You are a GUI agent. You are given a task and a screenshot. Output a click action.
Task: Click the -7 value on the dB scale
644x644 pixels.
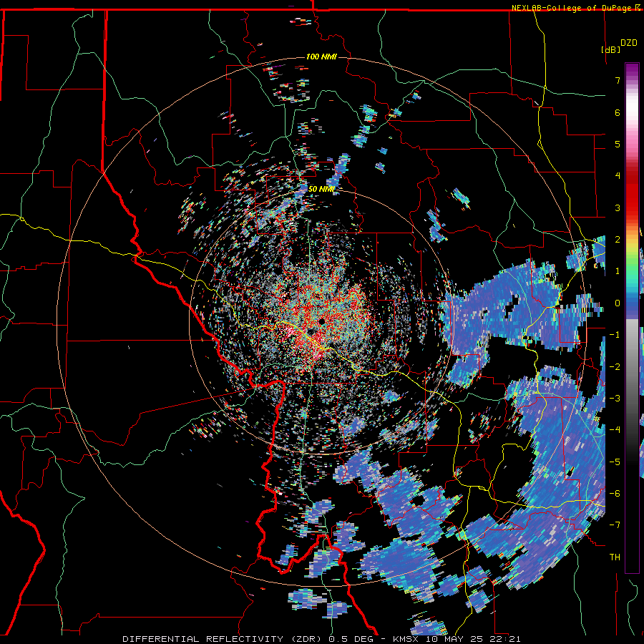pyautogui.click(x=615, y=525)
